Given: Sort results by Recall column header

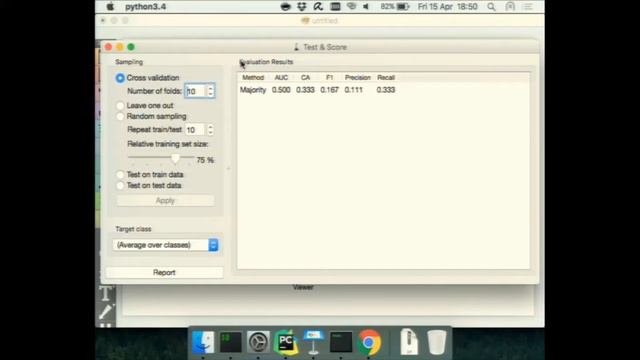Looking at the screenshot, I should point(386,78).
